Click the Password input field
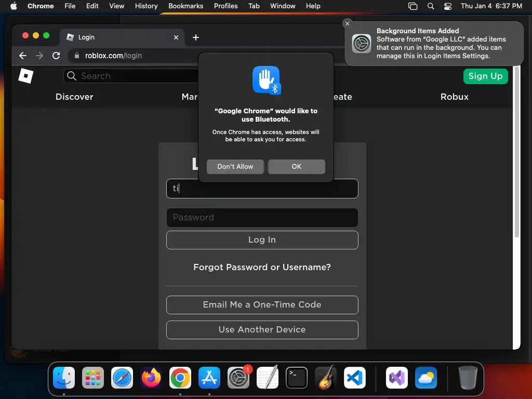 click(x=262, y=218)
